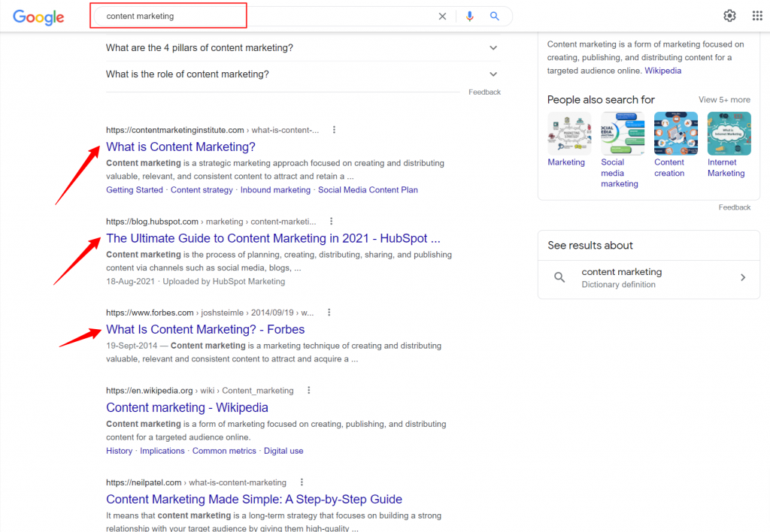Click Wikipedia link in knowledge panel description
Image resolution: width=770 pixels, height=532 pixels.
[662, 71]
